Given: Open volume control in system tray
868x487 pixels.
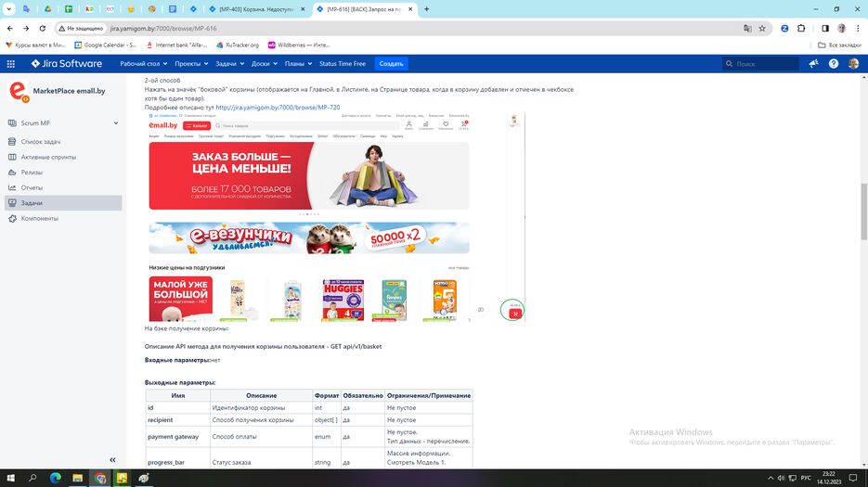Looking at the screenshot, I should pyautogui.click(x=781, y=478).
